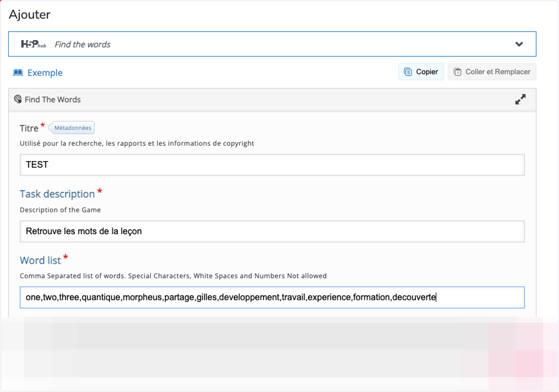Click the Ajouter heading

pos(29,15)
